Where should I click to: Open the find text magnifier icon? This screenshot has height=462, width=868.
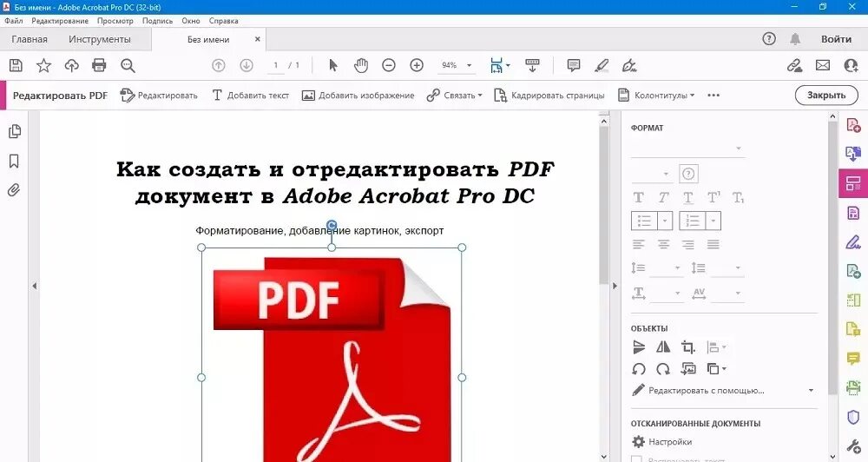tap(128, 65)
